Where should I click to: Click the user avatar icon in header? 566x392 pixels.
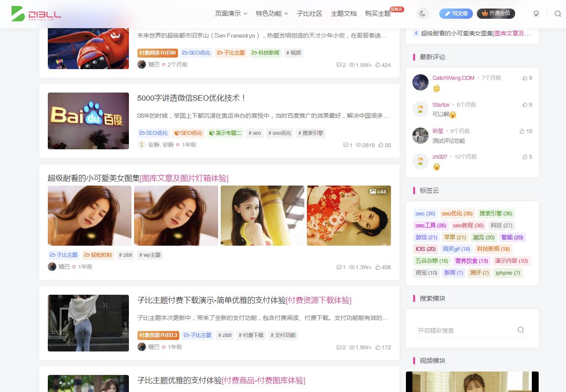tap(537, 14)
